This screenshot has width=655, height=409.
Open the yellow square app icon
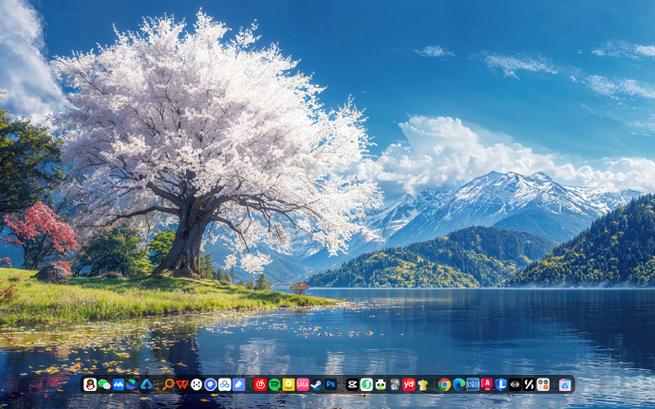(x=289, y=384)
